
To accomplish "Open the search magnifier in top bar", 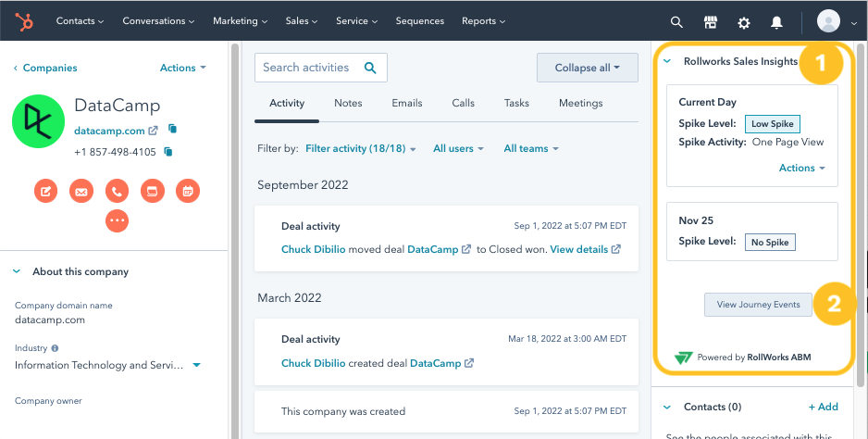I will tap(676, 21).
